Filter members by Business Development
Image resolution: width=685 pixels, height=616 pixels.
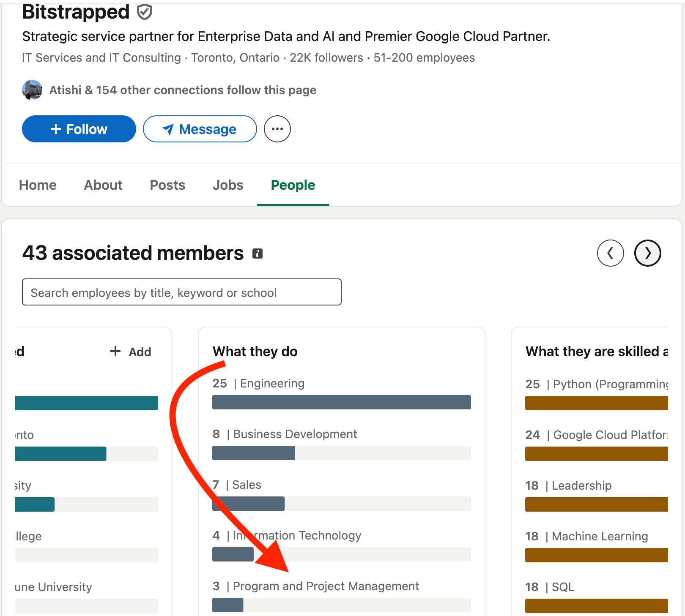click(x=341, y=452)
